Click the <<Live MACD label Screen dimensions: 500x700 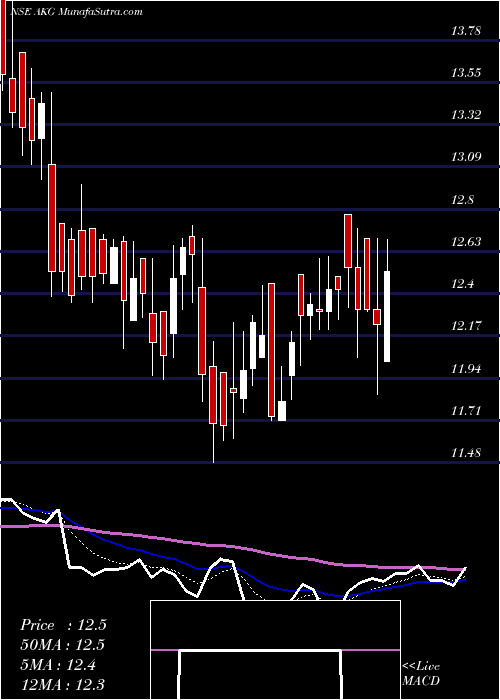point(421,674)
